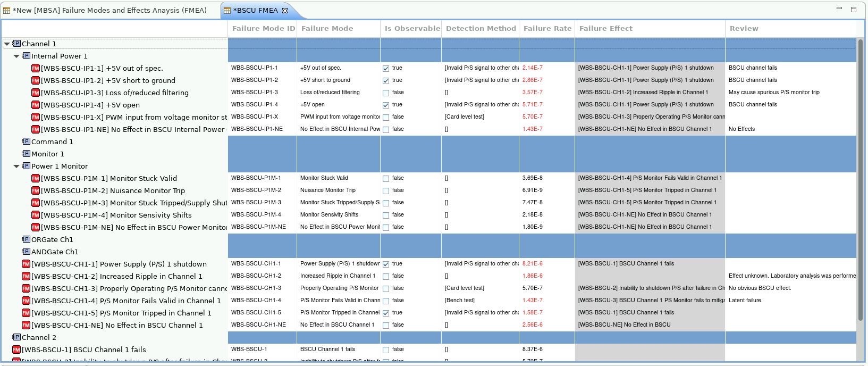Uncheck Is Observable for WBS-BSCU-IP1-2
The height and width of the screenshot is (366, 868).
[x=386, y=81]
